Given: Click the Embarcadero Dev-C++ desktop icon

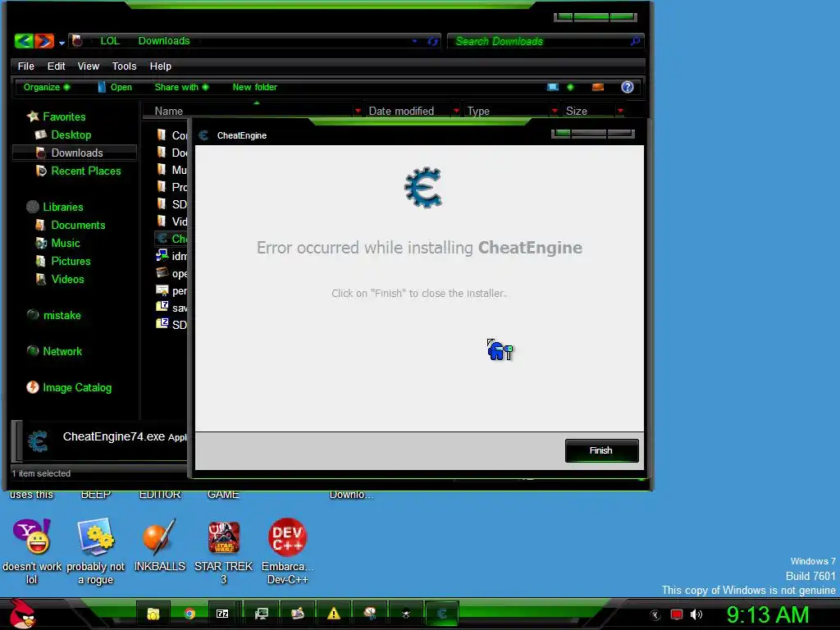Looking at the screenshot, I should pos(287,551).
